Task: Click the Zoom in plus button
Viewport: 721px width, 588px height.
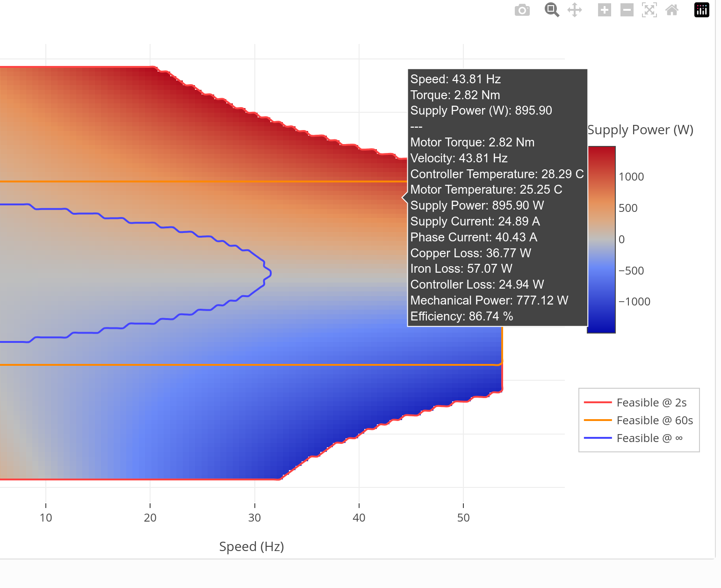Action: 604,10
